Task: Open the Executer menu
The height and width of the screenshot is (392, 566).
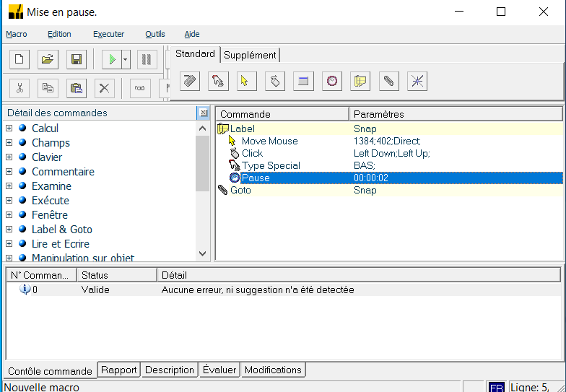Action: (x=108, y=34)
